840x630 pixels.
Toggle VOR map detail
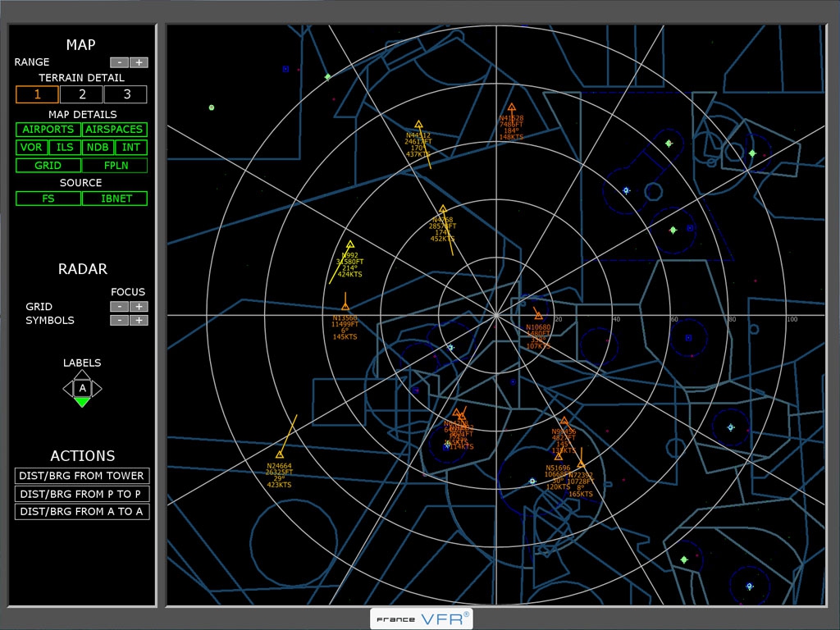pos(31,148)
